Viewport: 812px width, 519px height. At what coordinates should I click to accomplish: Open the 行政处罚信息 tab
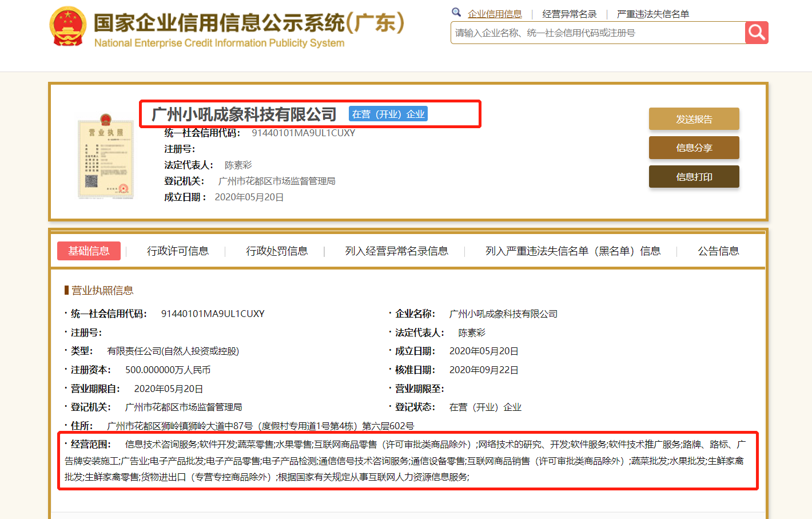click(277, 251)
